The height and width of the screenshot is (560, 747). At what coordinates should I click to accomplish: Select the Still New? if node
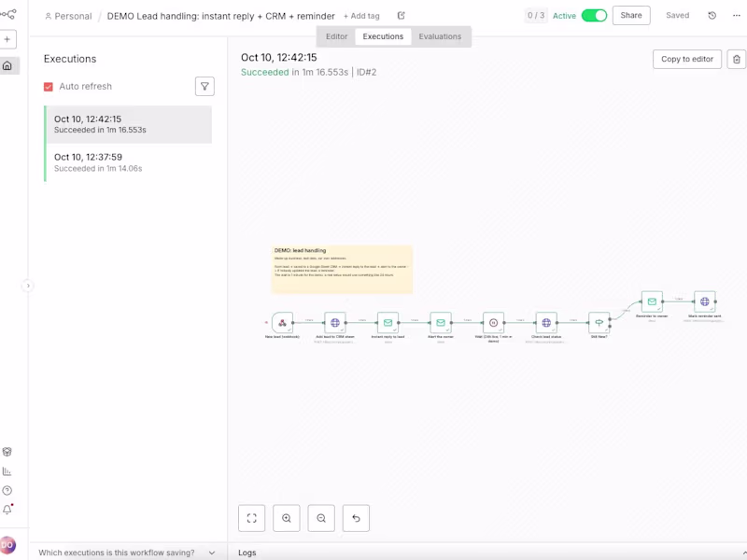click(599, 323)
